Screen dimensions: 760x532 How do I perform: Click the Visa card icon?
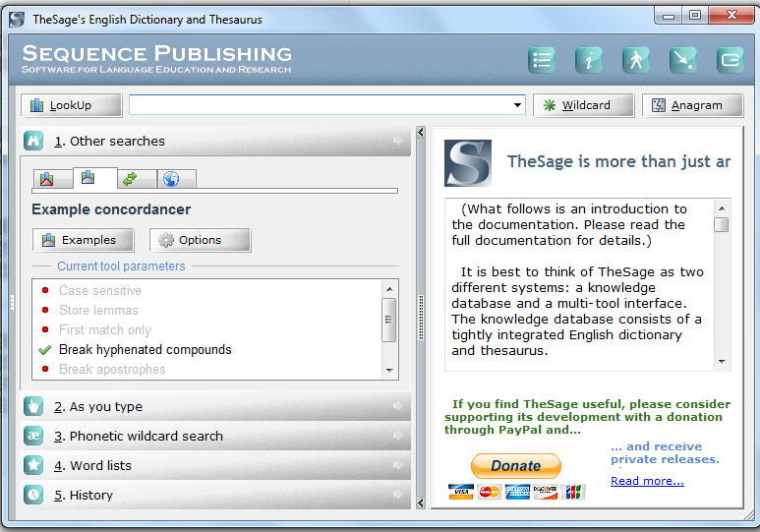[x=461, y=492]
